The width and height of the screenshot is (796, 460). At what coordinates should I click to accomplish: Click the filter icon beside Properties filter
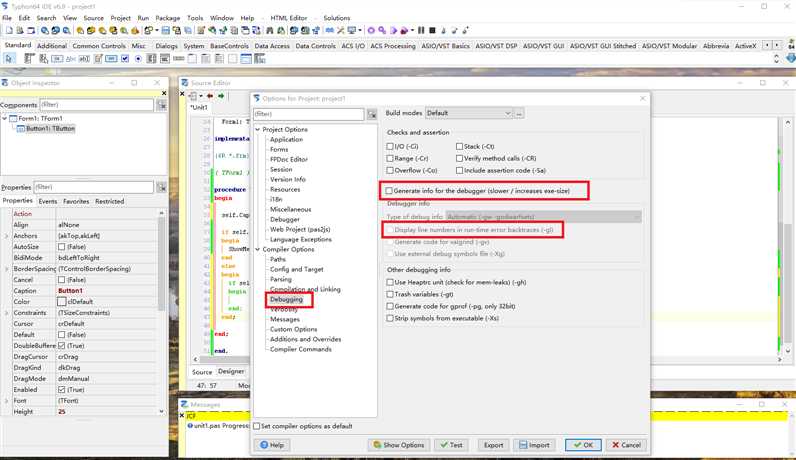[161, 187]
